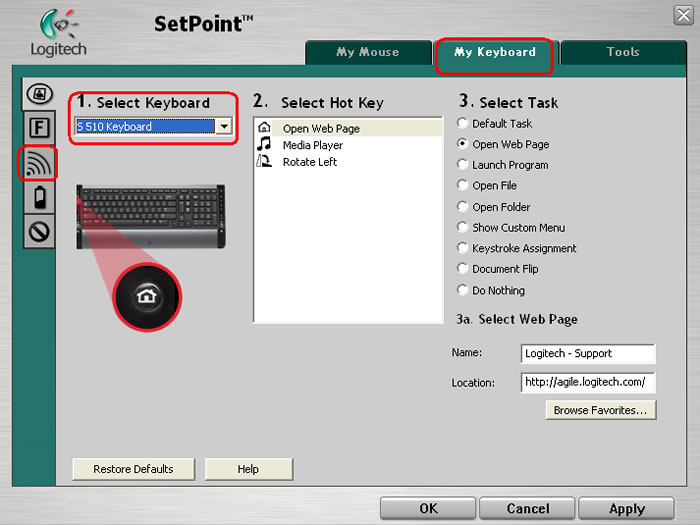Select the Default Task radio button

(x=462, y=123)
